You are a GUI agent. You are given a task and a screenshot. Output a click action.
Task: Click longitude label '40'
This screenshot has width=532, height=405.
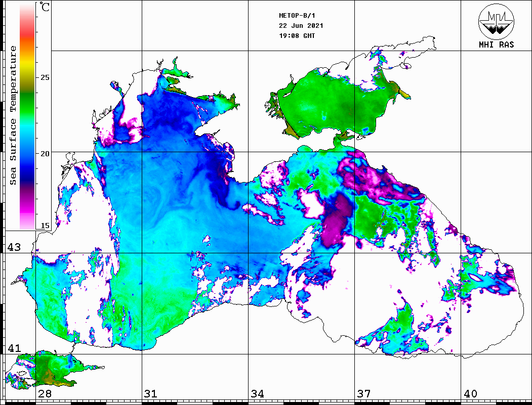pyautogui.click(x=470, y=394)
